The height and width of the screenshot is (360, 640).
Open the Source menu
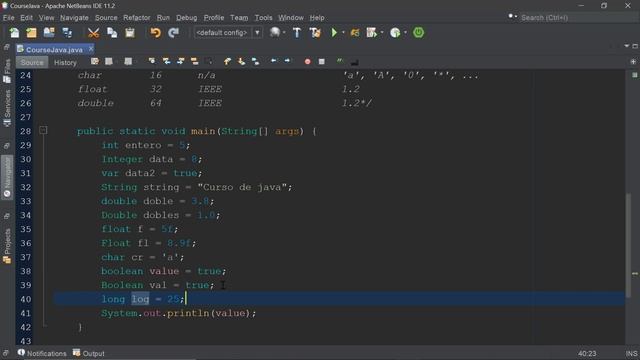(106, 18)
